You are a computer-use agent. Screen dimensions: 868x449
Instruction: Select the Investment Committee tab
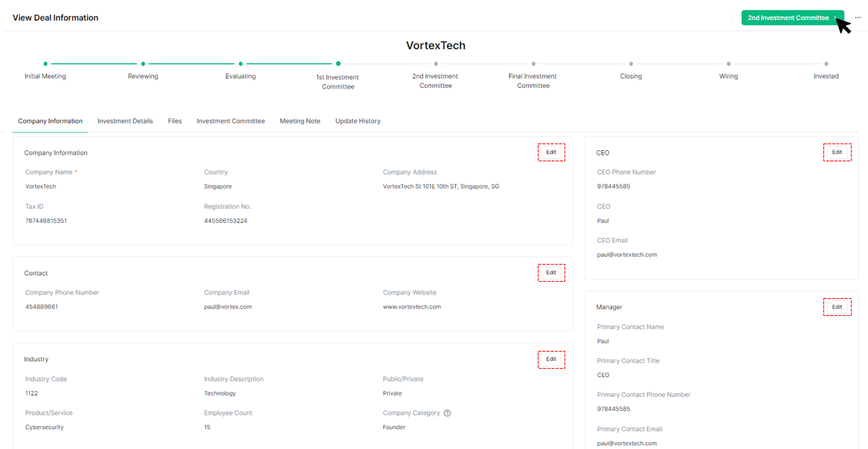pyautogui.click(x=231, y=120)
